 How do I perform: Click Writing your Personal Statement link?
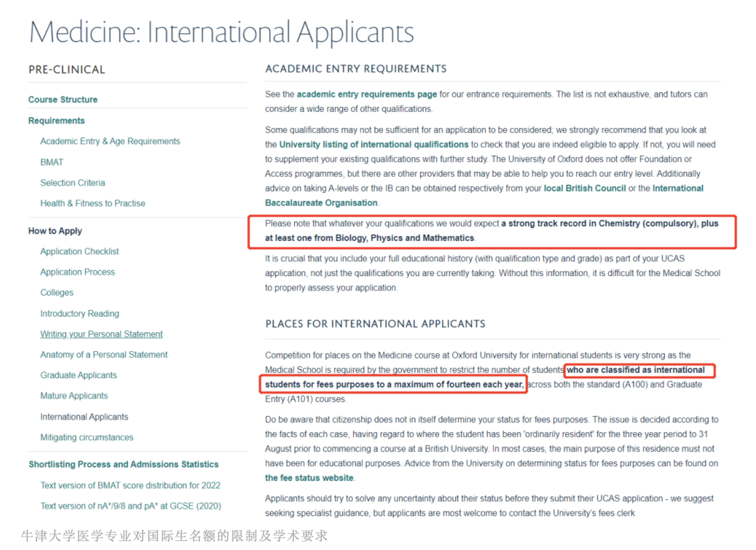[x=101, y=334]
